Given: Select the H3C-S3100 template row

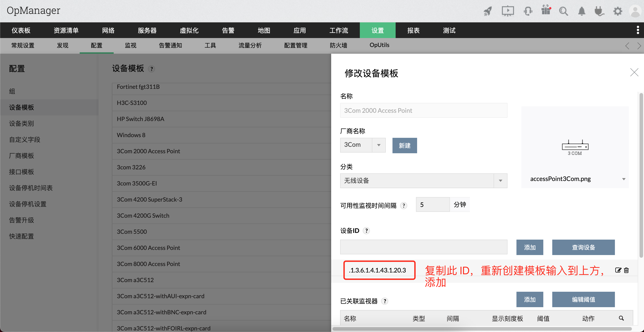Looking at the screenshot, I should 222,103.
